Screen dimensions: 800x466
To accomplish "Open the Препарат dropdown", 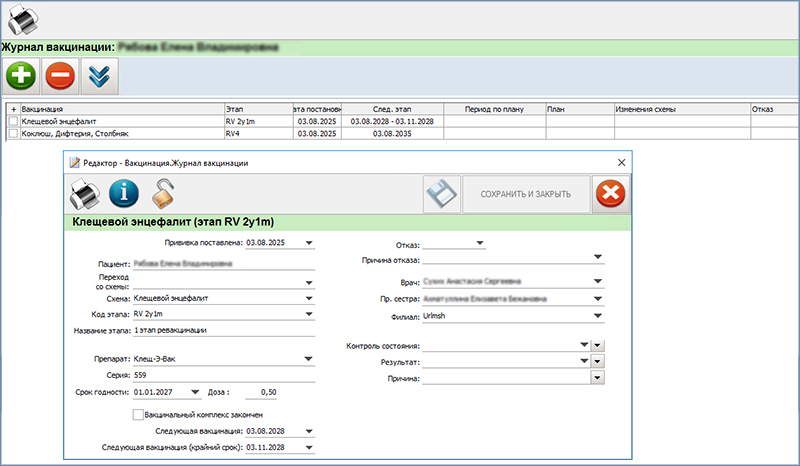I will [309, 357].
